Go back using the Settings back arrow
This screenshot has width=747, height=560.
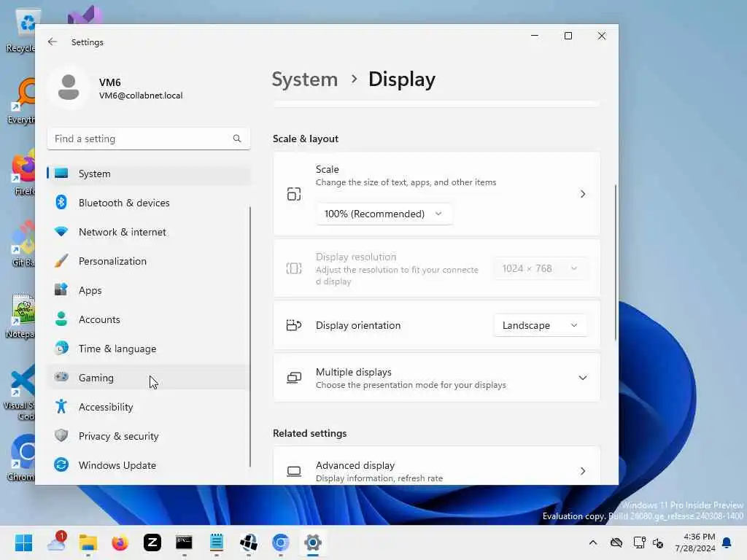point(53,42)
